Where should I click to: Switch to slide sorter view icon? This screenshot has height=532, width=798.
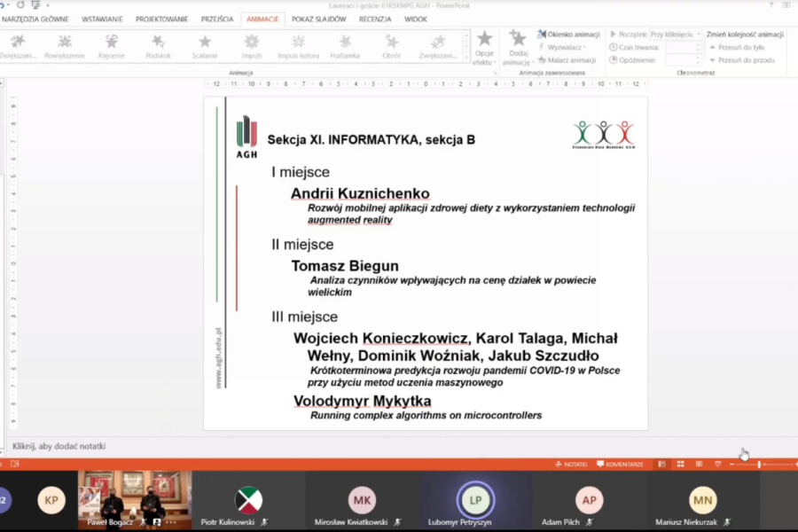coord(680,464)
